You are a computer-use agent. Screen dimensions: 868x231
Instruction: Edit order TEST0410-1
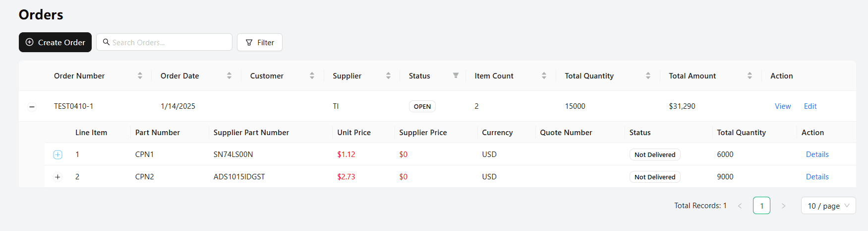[x=810, y=106]
